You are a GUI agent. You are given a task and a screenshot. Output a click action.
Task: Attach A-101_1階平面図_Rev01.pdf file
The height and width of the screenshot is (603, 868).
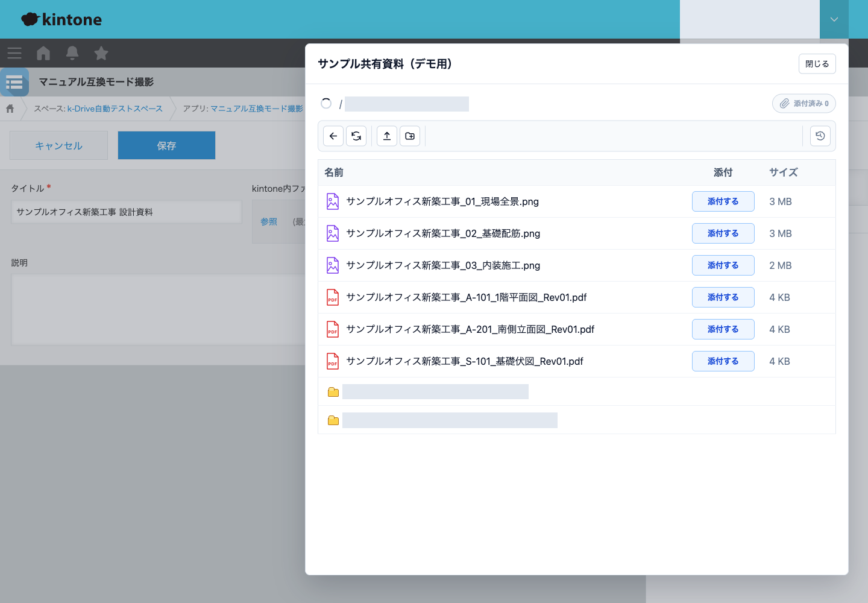point(723,297)
